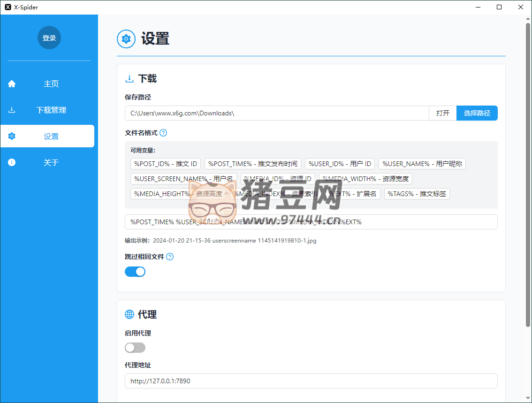Viewport: 532px width, 403px height.
Task: Click the large gear icon in header
Action: coord(126,39)
